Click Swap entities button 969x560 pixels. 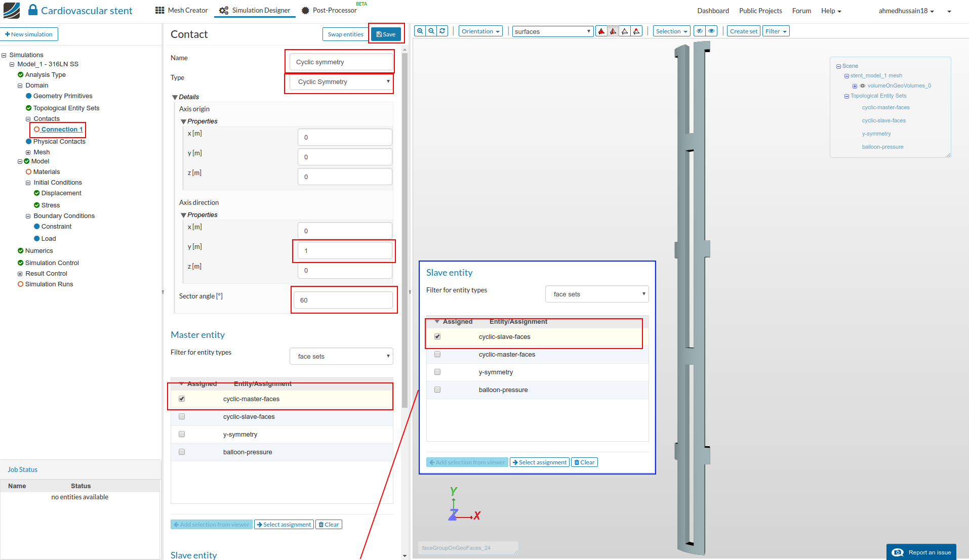(x=345, y=34)
